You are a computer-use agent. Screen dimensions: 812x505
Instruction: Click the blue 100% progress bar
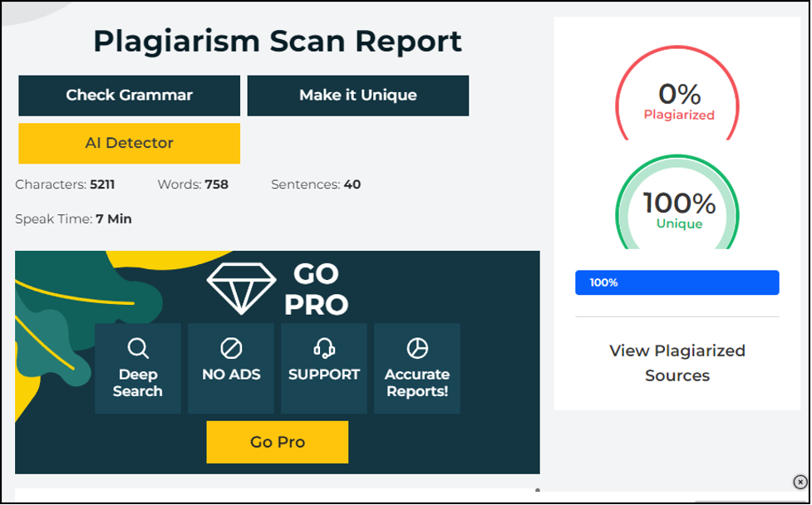click(677, 282)
